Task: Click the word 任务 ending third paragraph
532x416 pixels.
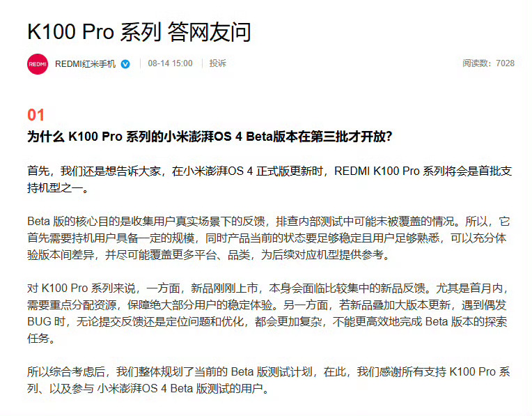Action: tap(38, 338)
